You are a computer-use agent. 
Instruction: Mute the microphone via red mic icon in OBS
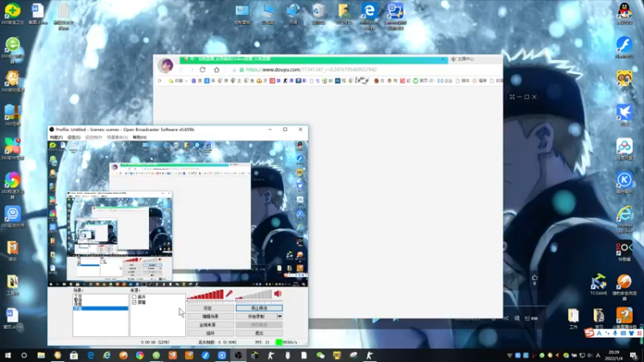[x=229, y=294]
